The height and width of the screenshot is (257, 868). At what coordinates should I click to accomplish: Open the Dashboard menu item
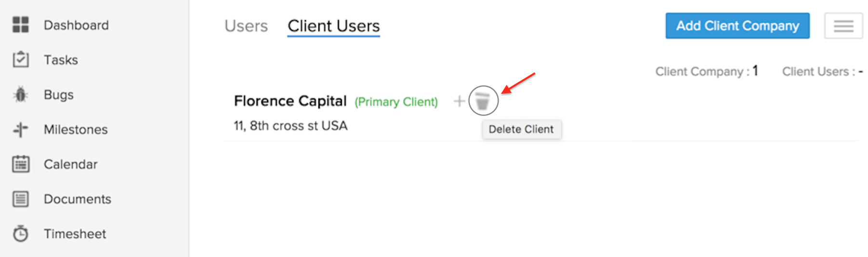(76, 25)
